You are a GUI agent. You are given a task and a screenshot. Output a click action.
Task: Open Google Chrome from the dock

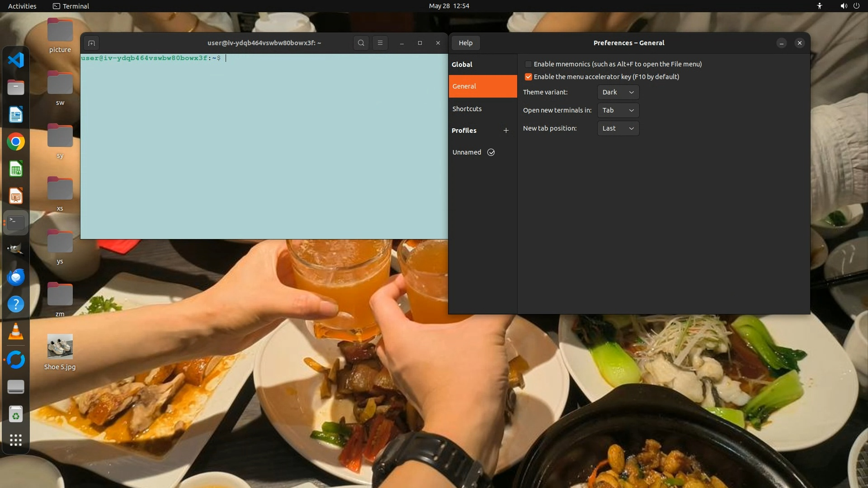pyautogui.click(x=16, y=142)
